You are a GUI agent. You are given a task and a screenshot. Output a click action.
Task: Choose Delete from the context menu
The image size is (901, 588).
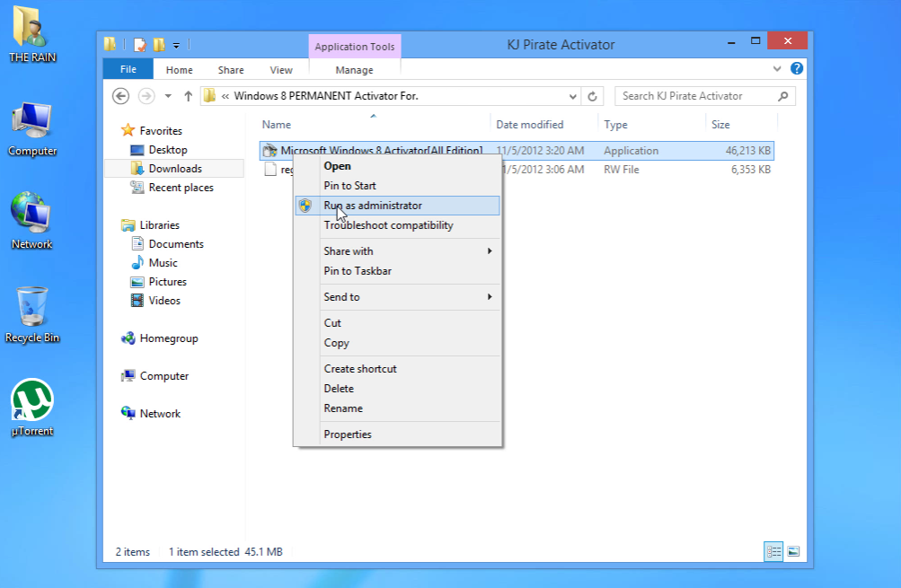click(398, 389)
